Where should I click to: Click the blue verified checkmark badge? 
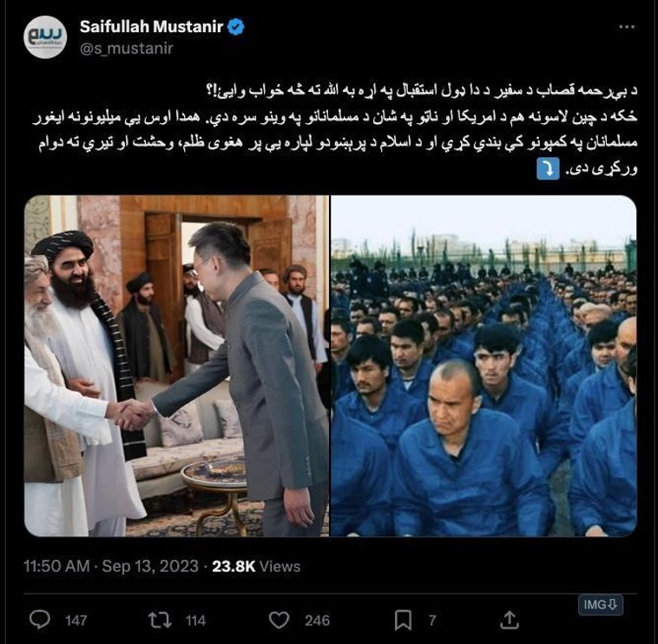point(236,27)
